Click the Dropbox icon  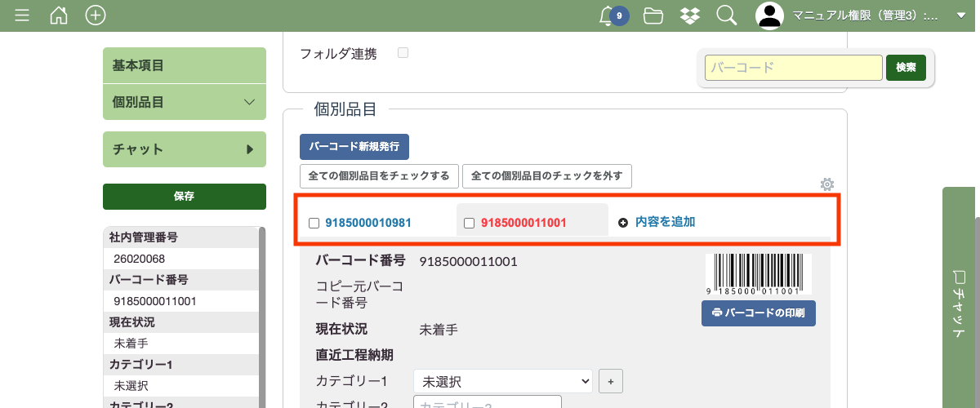coord(689,16)
